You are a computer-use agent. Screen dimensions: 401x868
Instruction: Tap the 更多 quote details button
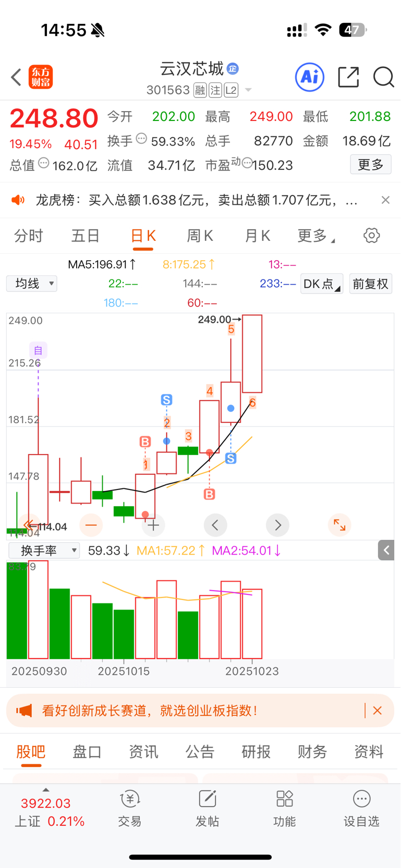point(371,165)
